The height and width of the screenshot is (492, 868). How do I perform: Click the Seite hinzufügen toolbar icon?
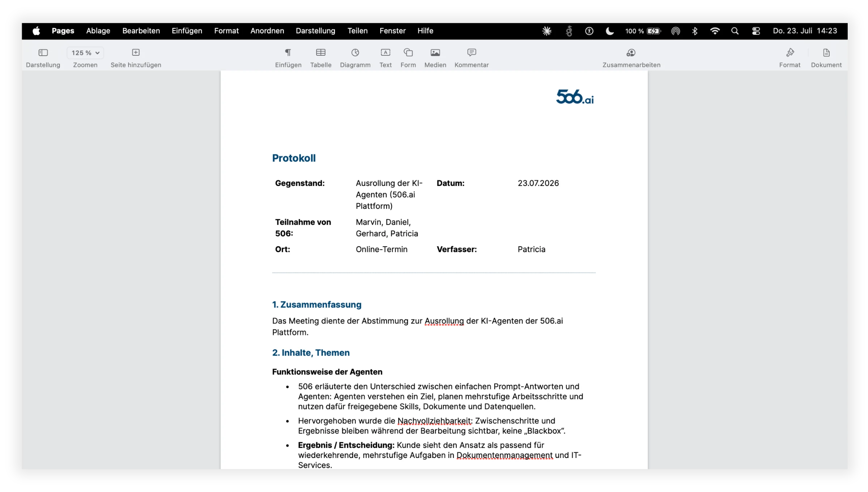pos(136,53)
